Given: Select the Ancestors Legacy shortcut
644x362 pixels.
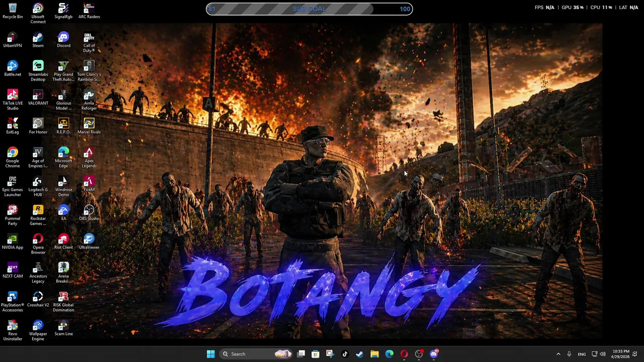Looking at the screenshot, I should click(x=38, y=273).
